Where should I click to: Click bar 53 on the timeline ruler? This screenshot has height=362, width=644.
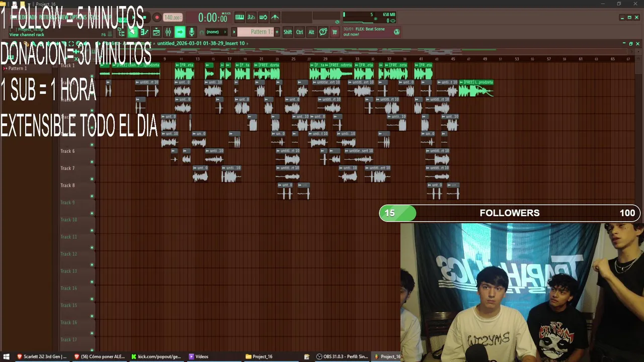pos(517,59)
